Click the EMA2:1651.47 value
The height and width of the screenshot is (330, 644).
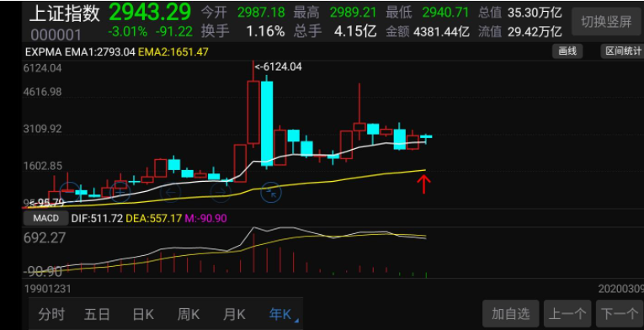coord(173,52)
